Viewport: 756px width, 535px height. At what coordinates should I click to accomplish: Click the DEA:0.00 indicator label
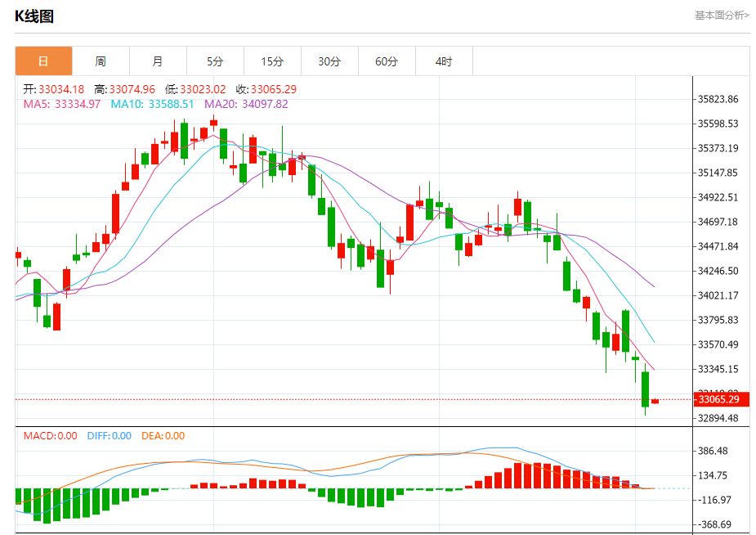point(163,436)
